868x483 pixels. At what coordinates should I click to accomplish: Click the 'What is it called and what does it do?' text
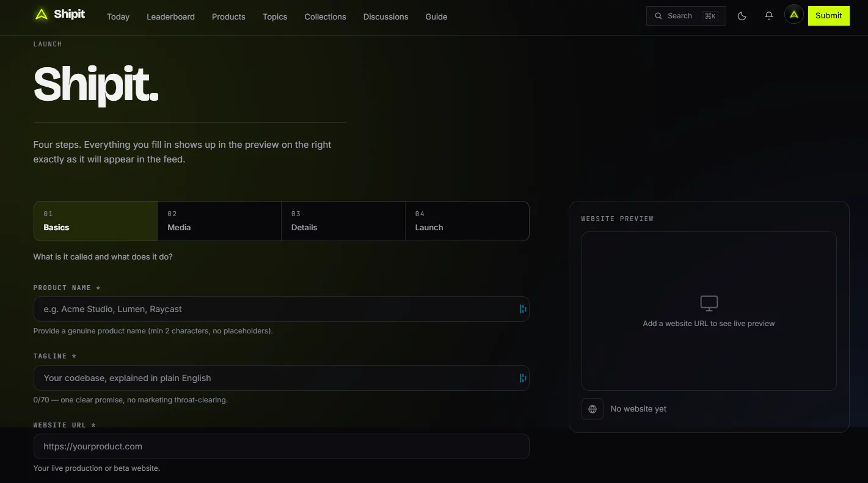pos(103,257)
